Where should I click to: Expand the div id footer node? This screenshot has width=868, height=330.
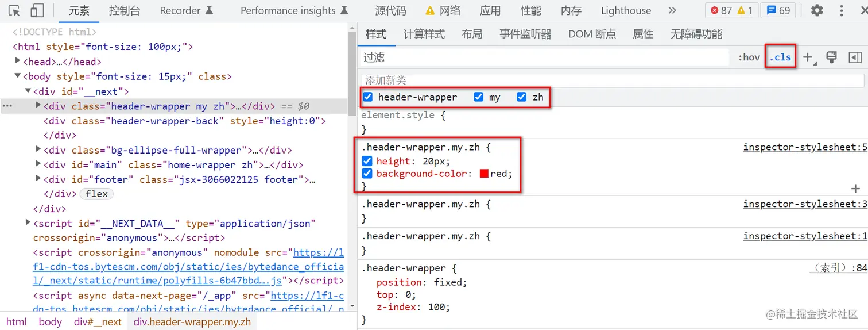pos(38,178)
